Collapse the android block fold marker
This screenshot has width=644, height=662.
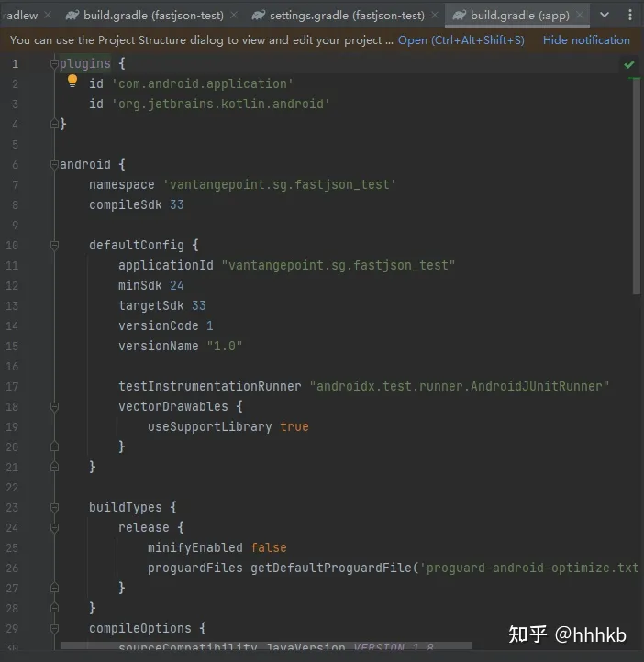[54, 164]
